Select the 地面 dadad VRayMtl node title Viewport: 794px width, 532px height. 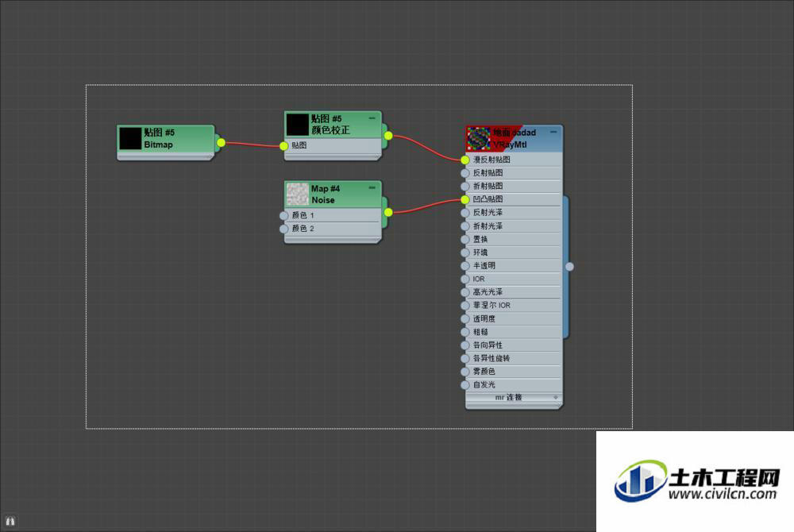pyautogui.click(x=514, y=138)
